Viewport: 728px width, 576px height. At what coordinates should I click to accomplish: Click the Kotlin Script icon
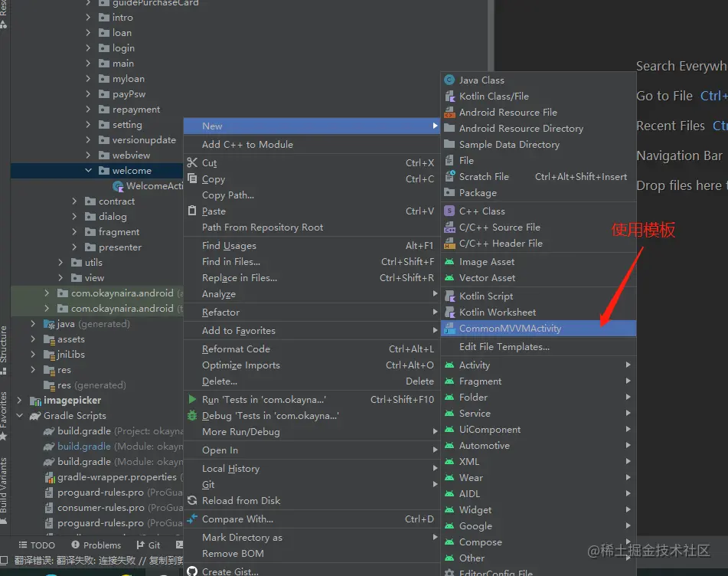[449, 296]
